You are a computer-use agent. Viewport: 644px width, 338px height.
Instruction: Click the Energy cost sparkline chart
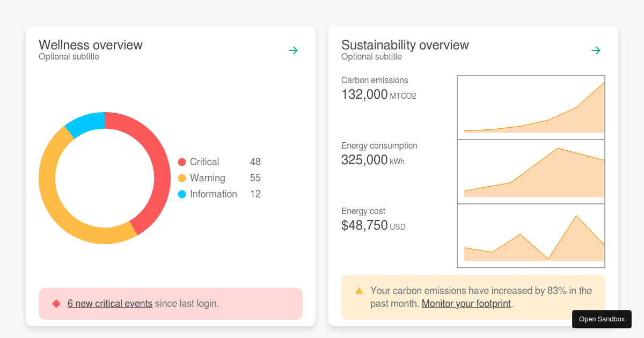tap(531, 235)
